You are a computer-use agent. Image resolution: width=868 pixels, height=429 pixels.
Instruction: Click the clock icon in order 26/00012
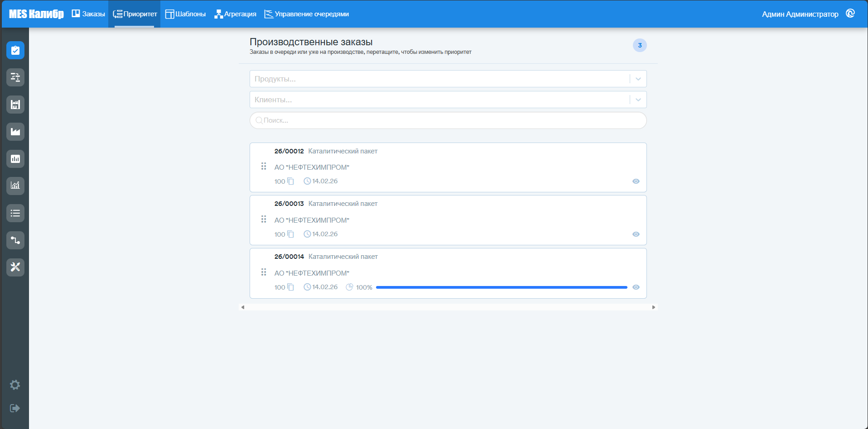(x=307, y=181)
